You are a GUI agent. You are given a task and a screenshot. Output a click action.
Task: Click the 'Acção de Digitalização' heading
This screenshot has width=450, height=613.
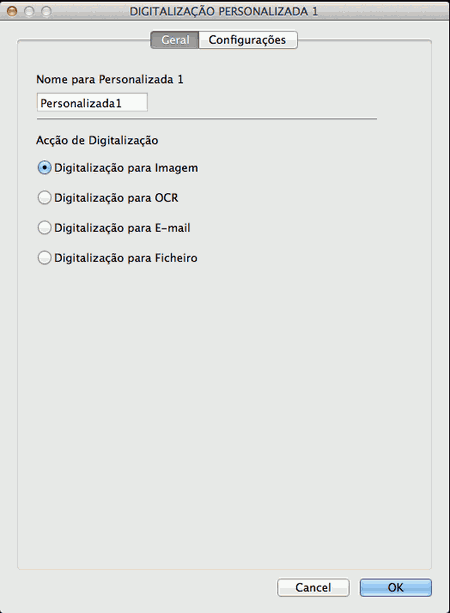point(97,140)
